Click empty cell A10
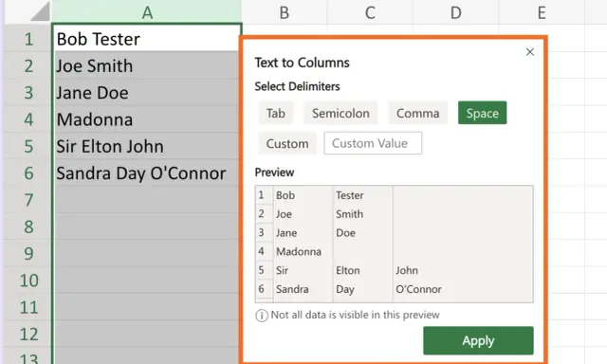Viewport: 607px width, 364px height. (146, 280)
